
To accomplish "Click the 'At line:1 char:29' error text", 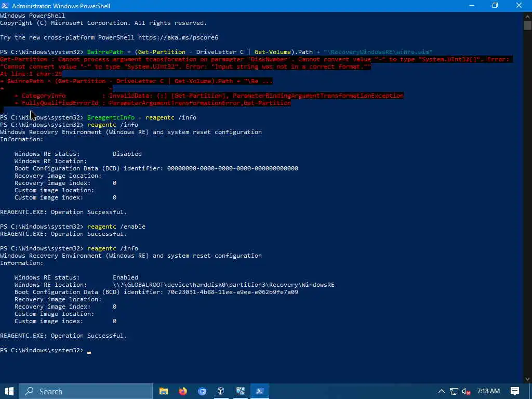I will coord(31,74).
